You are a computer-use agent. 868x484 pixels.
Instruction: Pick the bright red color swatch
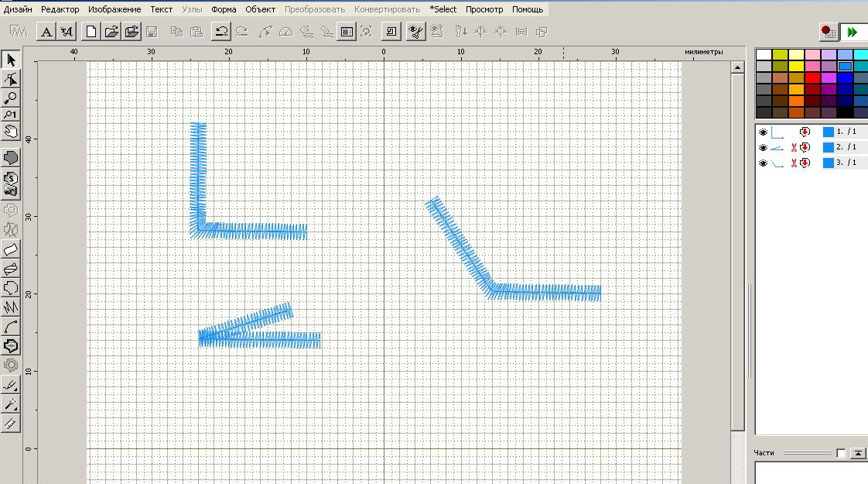[x=812, y=77]
